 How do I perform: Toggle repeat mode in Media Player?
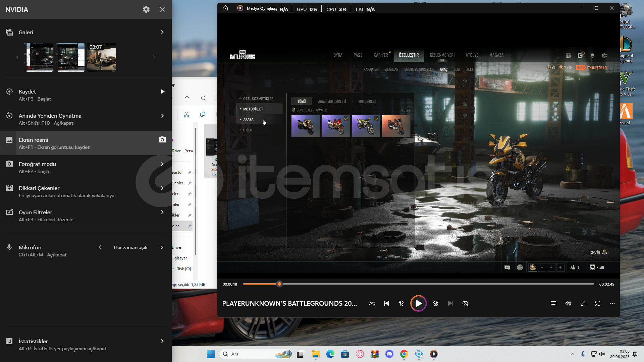click(x=465, y=303)
